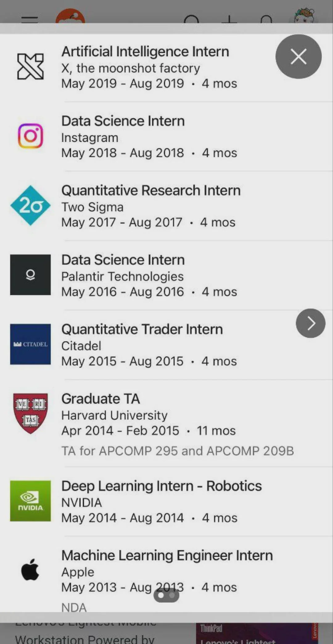This screenshot has height=644, width=333.
Task: Tap the NVIDIA logo
Action: click(30, 501)
